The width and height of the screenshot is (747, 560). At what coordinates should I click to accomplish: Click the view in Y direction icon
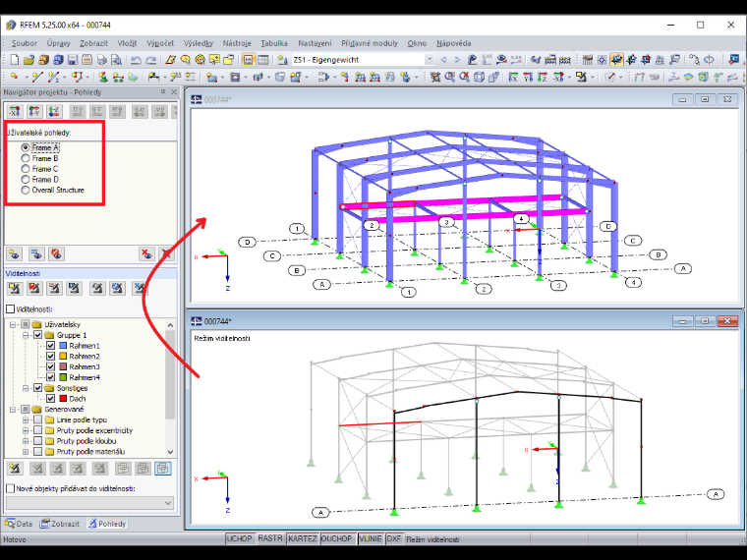(x=528, y=77)
